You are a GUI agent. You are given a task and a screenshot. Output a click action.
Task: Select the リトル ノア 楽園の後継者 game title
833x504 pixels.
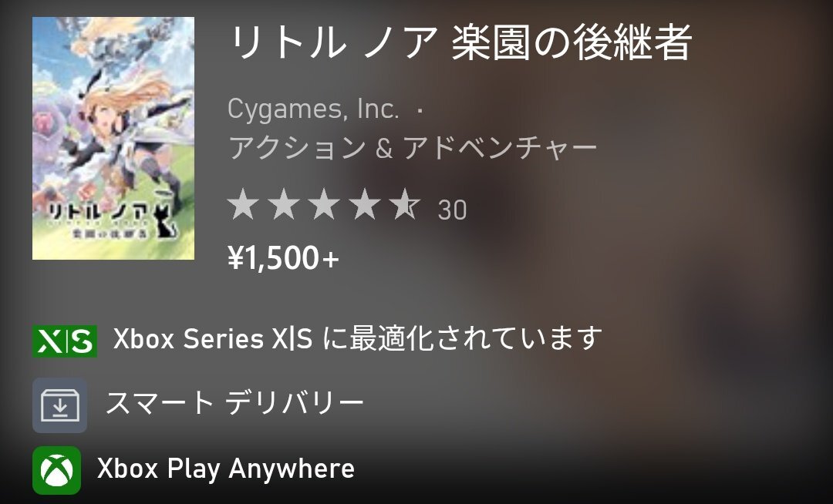point(460,42)
